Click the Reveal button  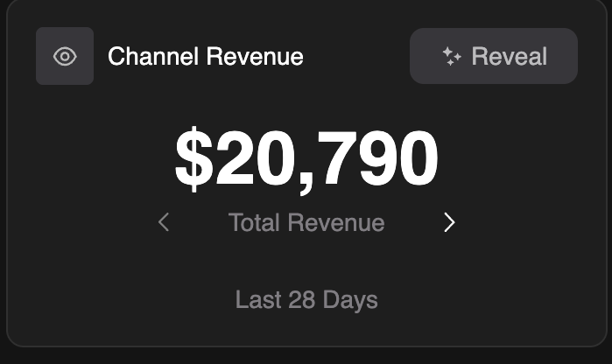pos(494,56)
